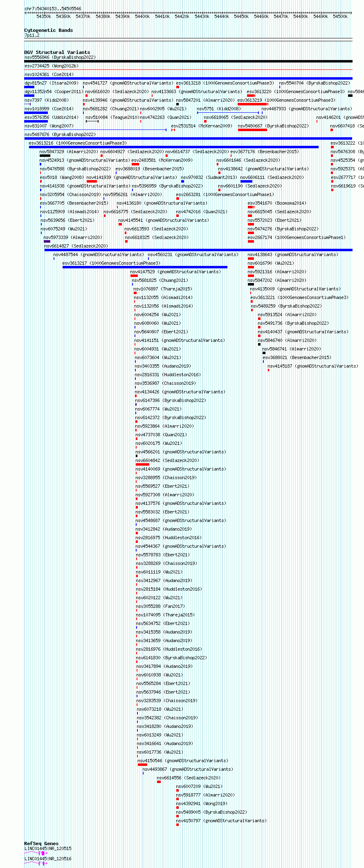This screenshot has height=868, width=364.
Task: Open variant nsv5751 (Kidd2008)
Action: click(x=219, y=109)
